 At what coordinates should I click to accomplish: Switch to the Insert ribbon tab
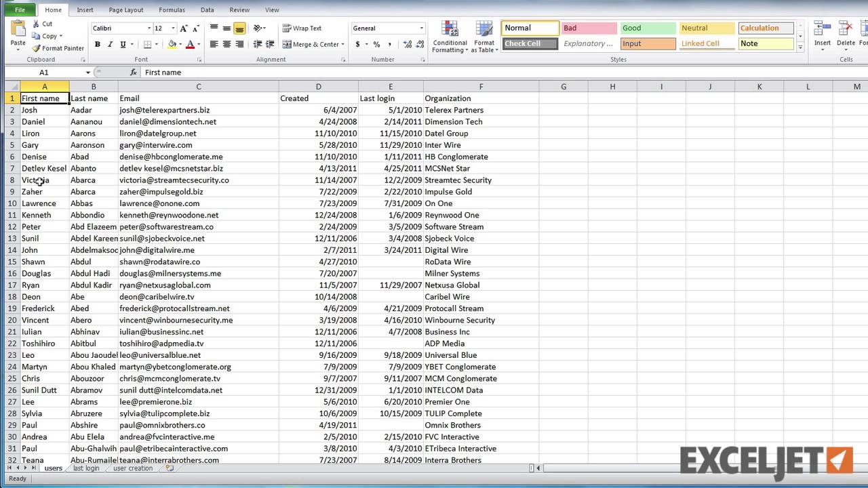pyautogui.click(x=85, y=10)
